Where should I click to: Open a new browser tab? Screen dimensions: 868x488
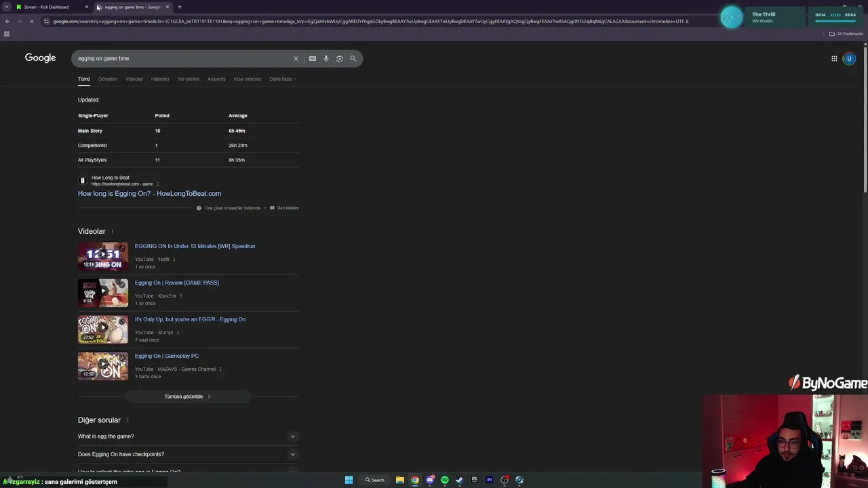(x=180, y=7)
